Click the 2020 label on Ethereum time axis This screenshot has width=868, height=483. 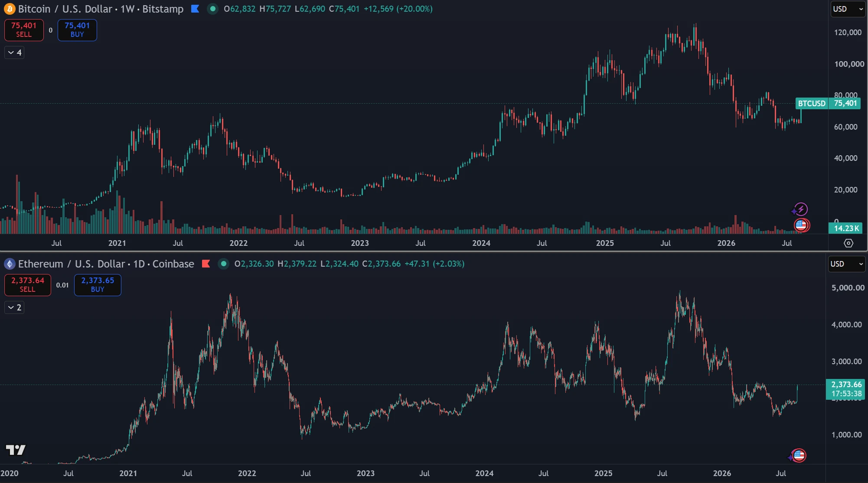tap(10, 473)
